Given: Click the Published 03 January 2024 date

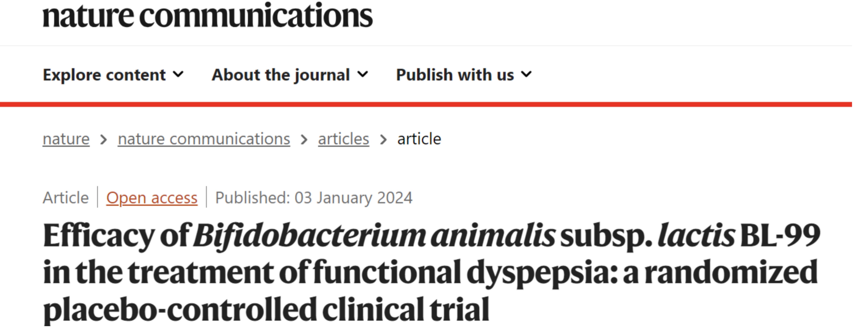Looking at the screenshot, I should pos(314,198).
